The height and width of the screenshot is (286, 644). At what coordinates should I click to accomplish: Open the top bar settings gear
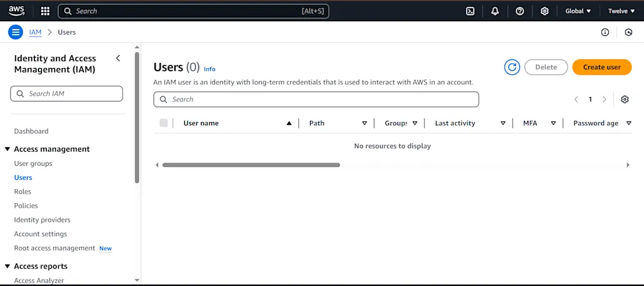(544, 11)
